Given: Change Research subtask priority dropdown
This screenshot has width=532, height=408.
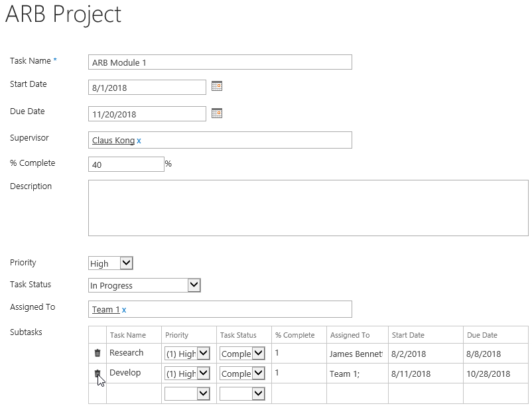Looking at the screenshot, I should [x=187, y=354].
